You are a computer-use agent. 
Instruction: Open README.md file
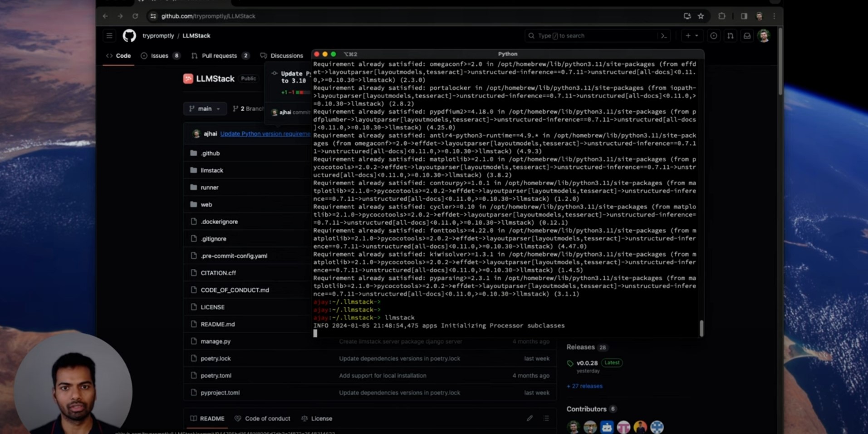(218, 324)
